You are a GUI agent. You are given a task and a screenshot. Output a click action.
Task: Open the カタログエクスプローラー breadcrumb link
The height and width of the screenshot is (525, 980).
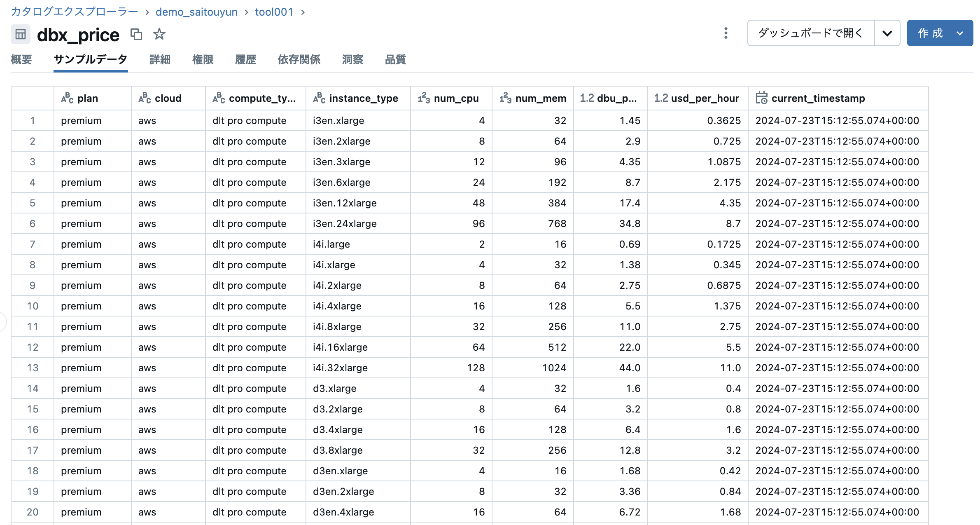coord(74,12)
